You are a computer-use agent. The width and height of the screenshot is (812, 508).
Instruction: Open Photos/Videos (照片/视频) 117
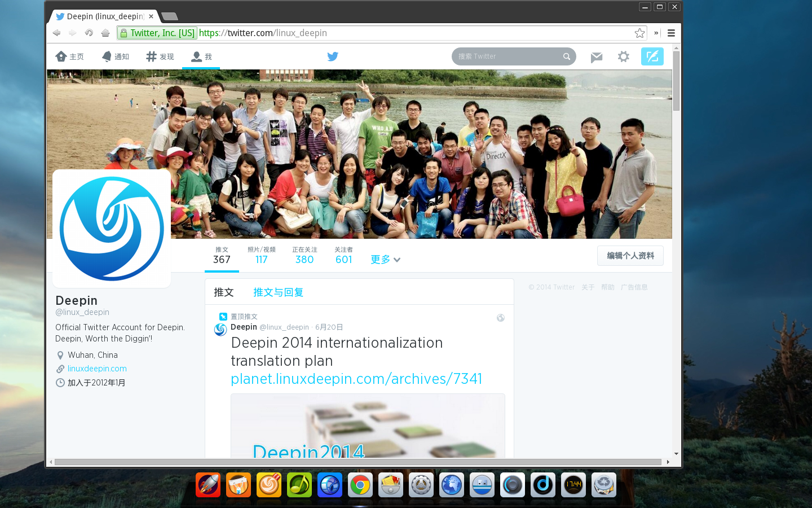261,255
